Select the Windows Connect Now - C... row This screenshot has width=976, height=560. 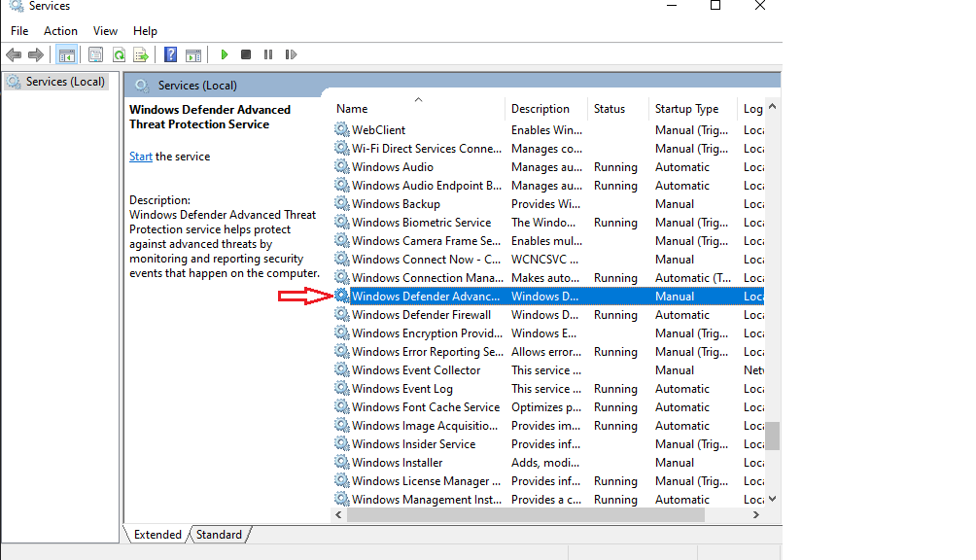click(549, 259)
